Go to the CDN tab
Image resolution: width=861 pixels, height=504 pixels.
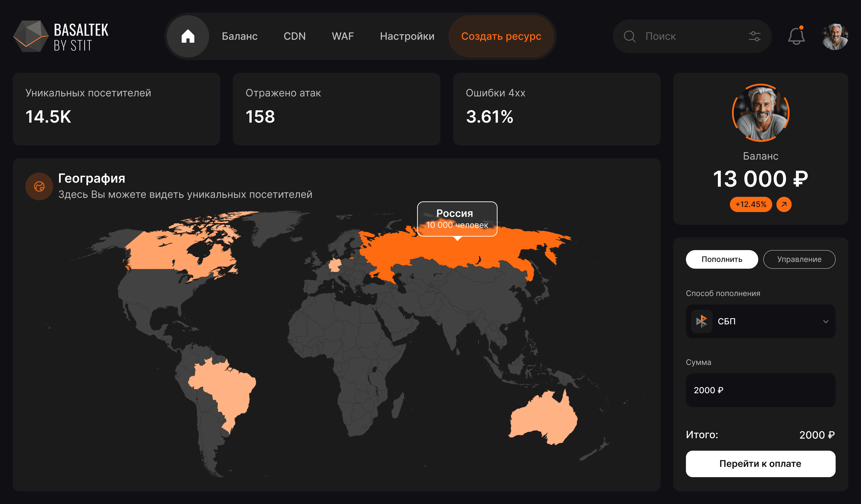click(x=295, y=36)
